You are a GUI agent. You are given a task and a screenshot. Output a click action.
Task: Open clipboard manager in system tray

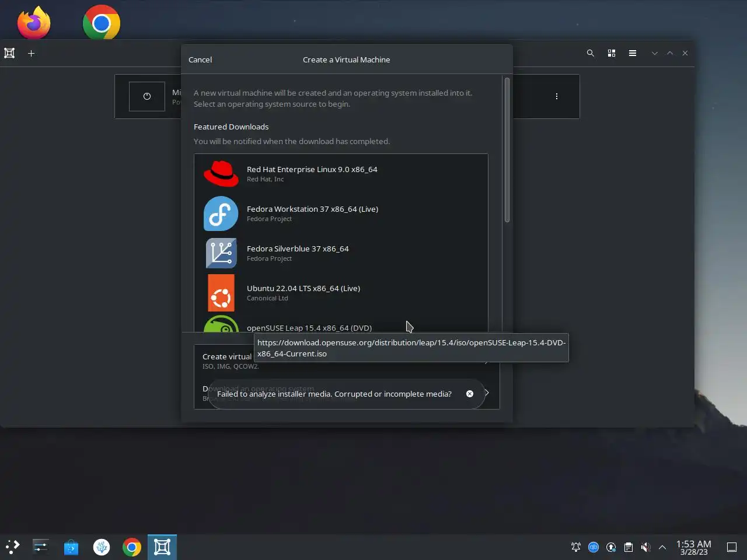coord(629,547)
